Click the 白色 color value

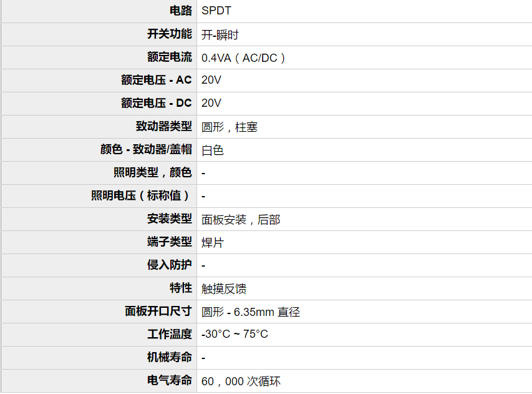tap(213, 150)
